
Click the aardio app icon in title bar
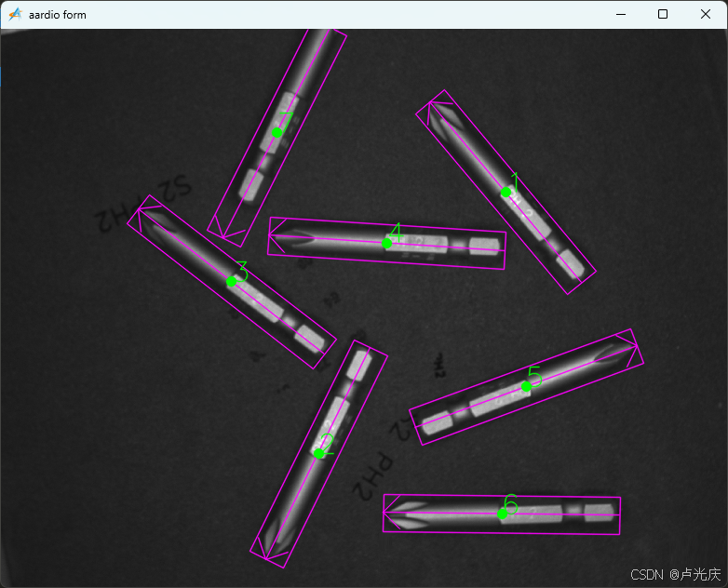pyautogui.click(x=15, y=14)
